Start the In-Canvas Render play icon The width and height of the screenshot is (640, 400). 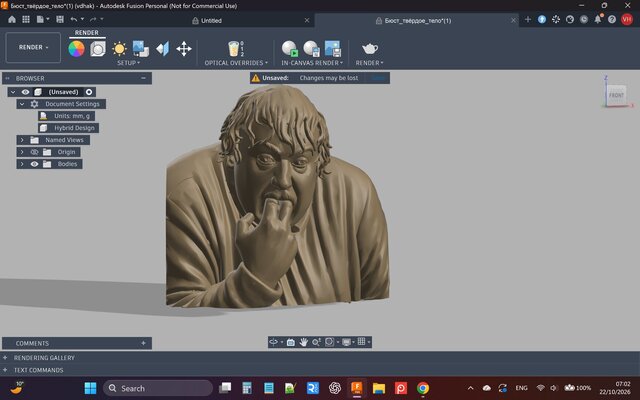(290, 49)
